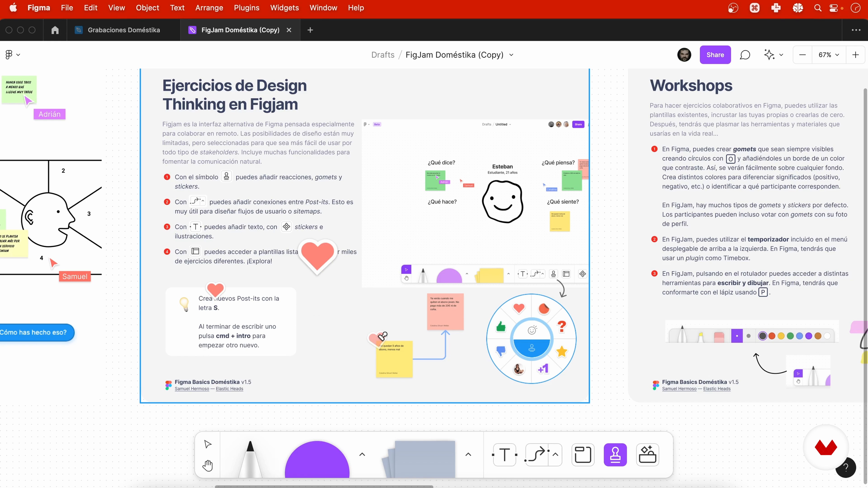Click the Drafts breadcrumb
Image resolution: width=868 pixels, height=488 pixels.
383,55
